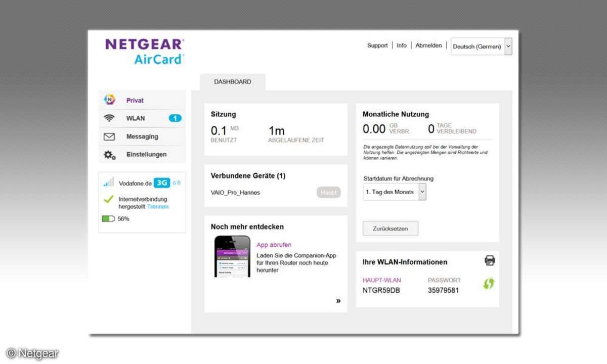Image resolution: width=607 pixels, height=364 pixels.
Task: Open the Deutsch (German) language dropdown
Action: coord(481,47)
